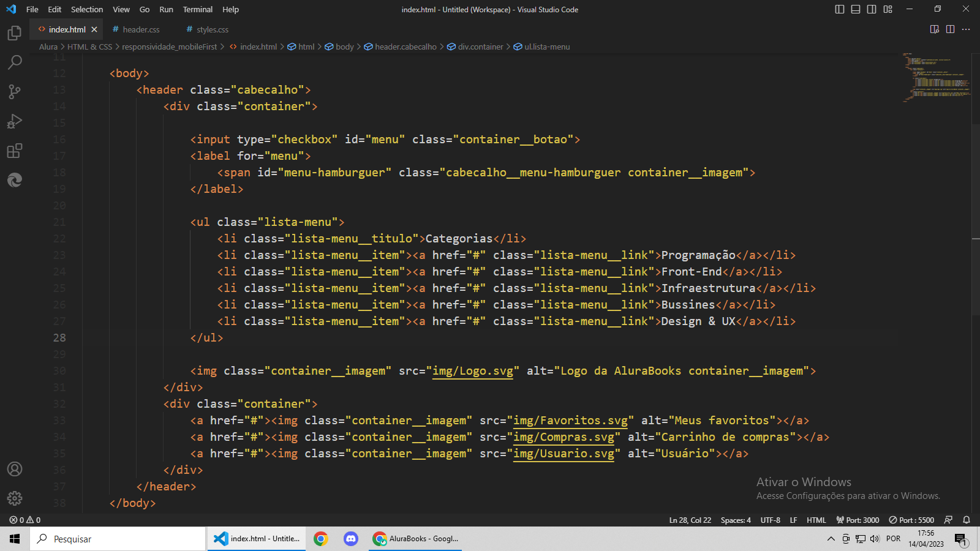Open the Terminal menu

(x=198, y=9)
